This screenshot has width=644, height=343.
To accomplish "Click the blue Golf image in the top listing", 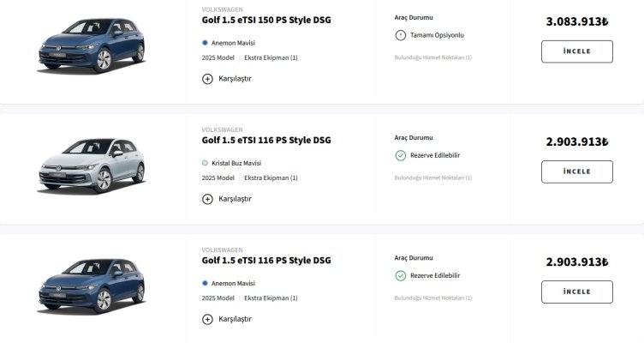I will [x=90, y=50].
